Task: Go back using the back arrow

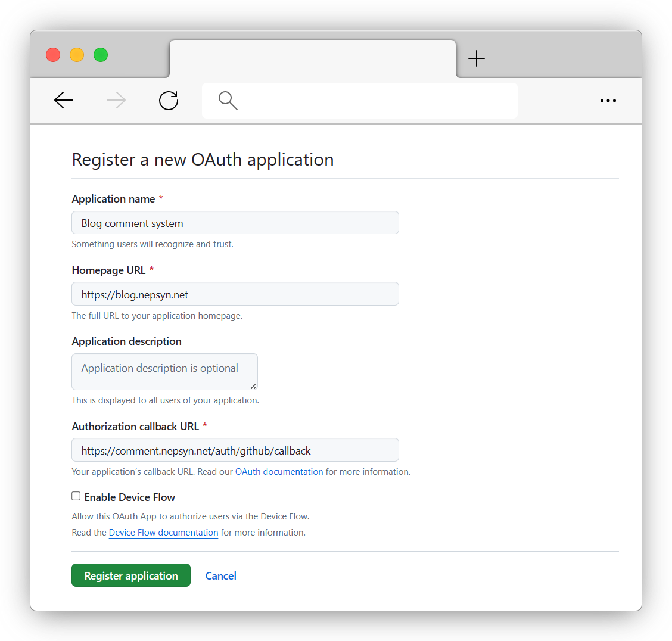Action: [64, 101]
